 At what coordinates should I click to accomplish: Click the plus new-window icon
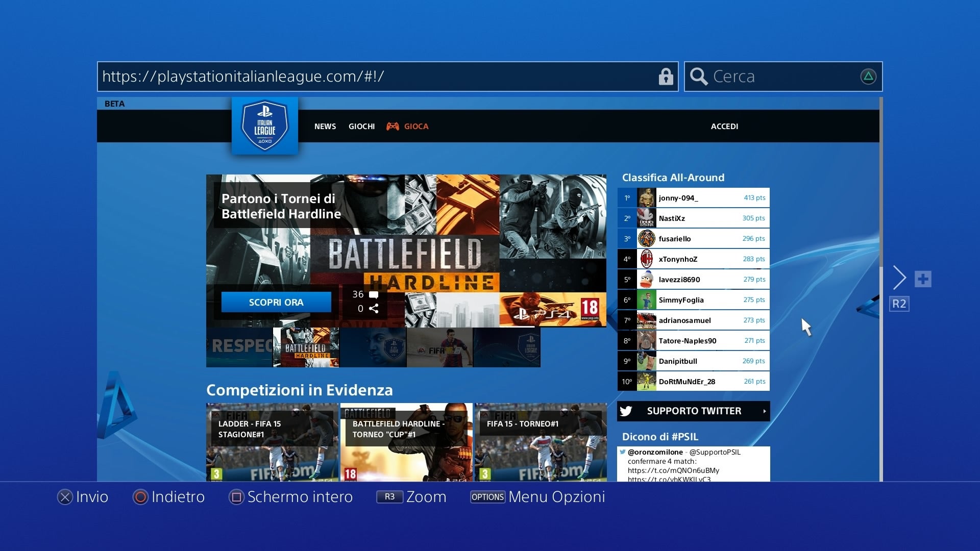[x=923, y=279]
